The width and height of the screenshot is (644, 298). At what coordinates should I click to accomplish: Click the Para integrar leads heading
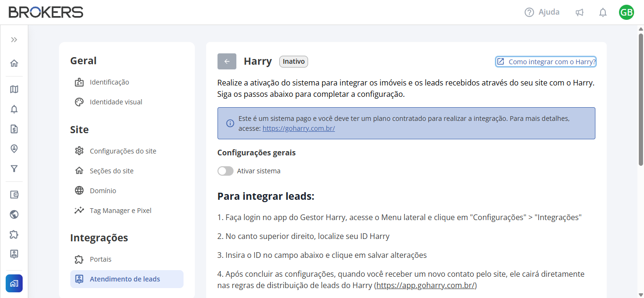(x=266, y=196)
